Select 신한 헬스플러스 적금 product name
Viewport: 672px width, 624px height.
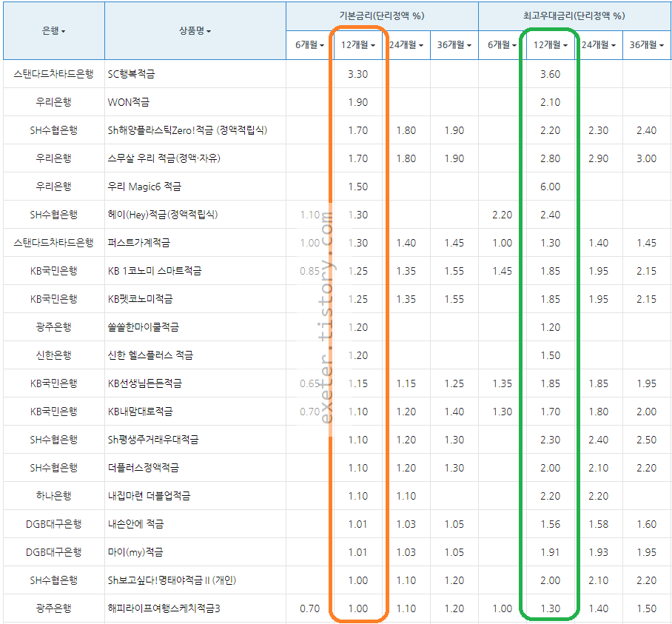click(x=150, y=355)
